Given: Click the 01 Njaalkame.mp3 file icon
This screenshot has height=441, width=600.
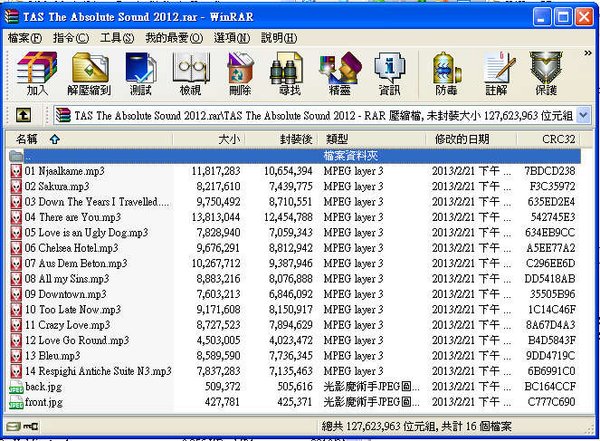Looking at the screenshot, I should (x=16, y=171).
